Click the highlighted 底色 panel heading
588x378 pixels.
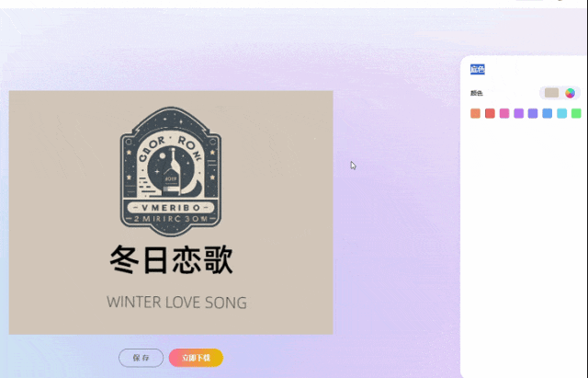[x=478, y=69]
